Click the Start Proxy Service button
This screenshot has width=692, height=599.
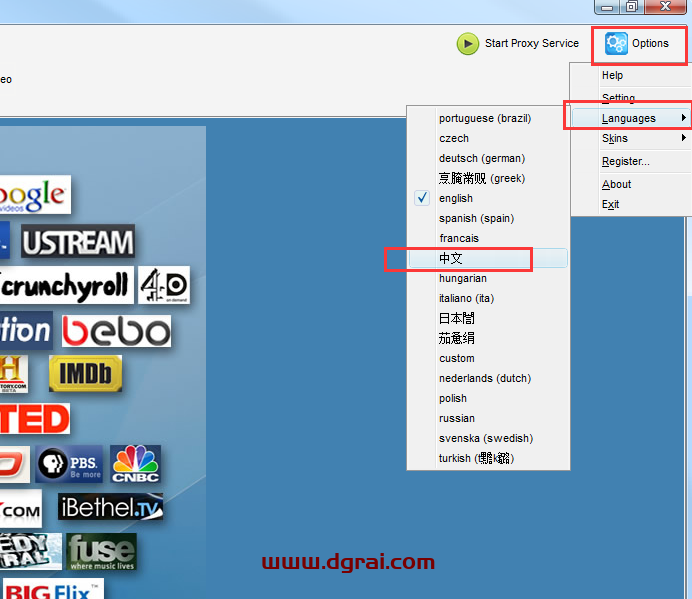[x=531, y=44]
